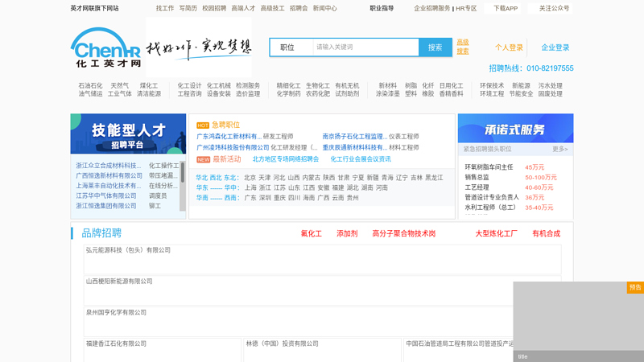Click 大型炼化工厂 tag
The image size is (644, 362).
(496, 233)
